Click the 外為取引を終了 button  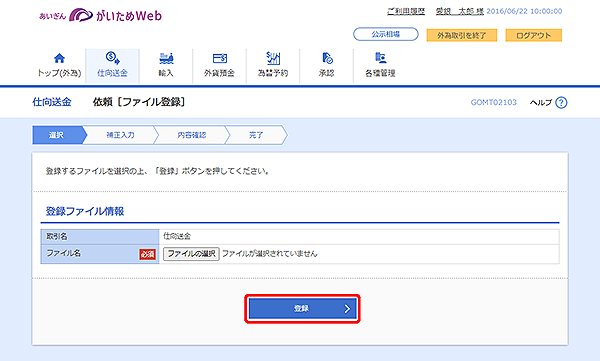tap(462, 35)
